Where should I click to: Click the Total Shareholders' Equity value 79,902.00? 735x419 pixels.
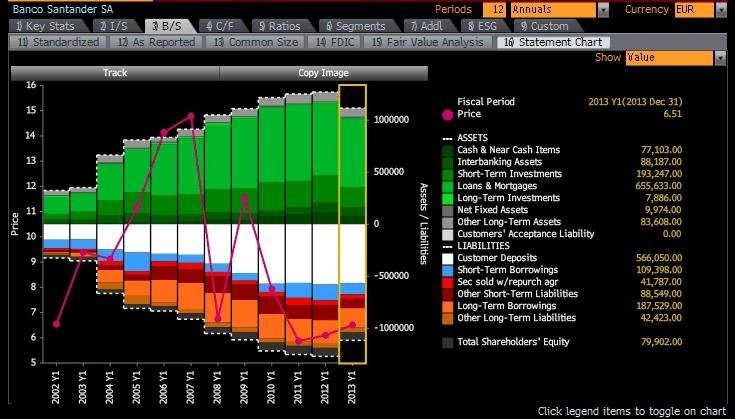(x=661, y=342)
